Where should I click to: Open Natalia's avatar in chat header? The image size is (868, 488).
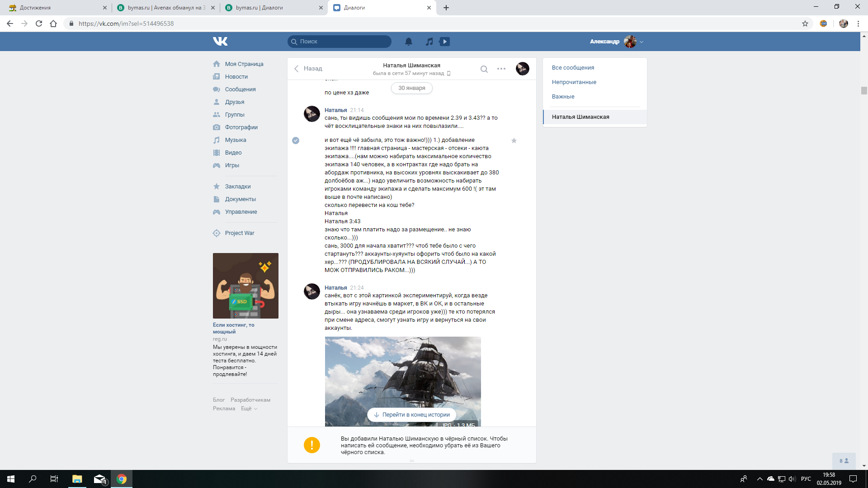[522, 69]
